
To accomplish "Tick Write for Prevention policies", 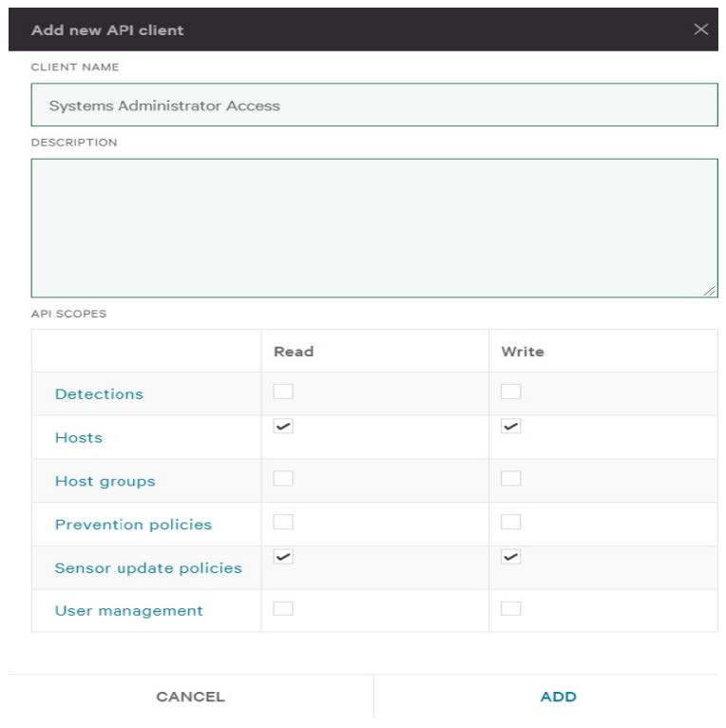I will click(x=511, y=522).
